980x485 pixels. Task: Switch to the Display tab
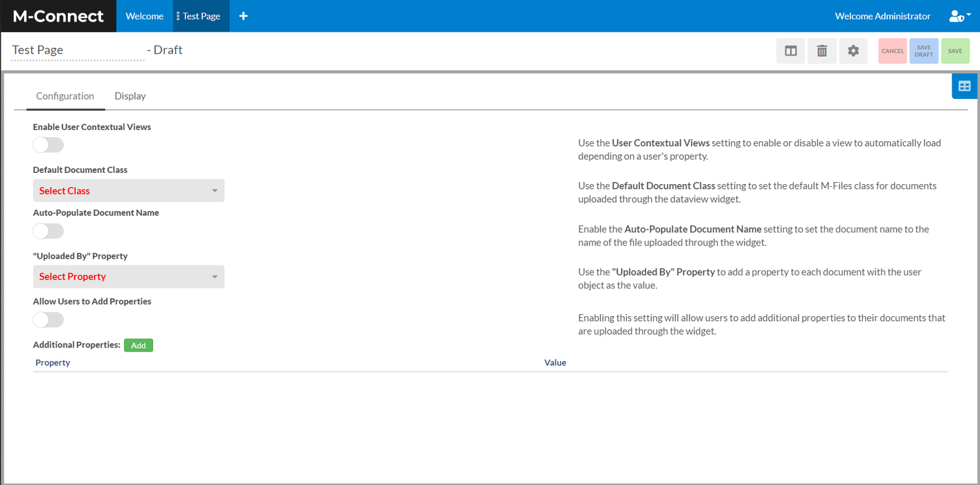pyautogui.click(x=130, y=96)
